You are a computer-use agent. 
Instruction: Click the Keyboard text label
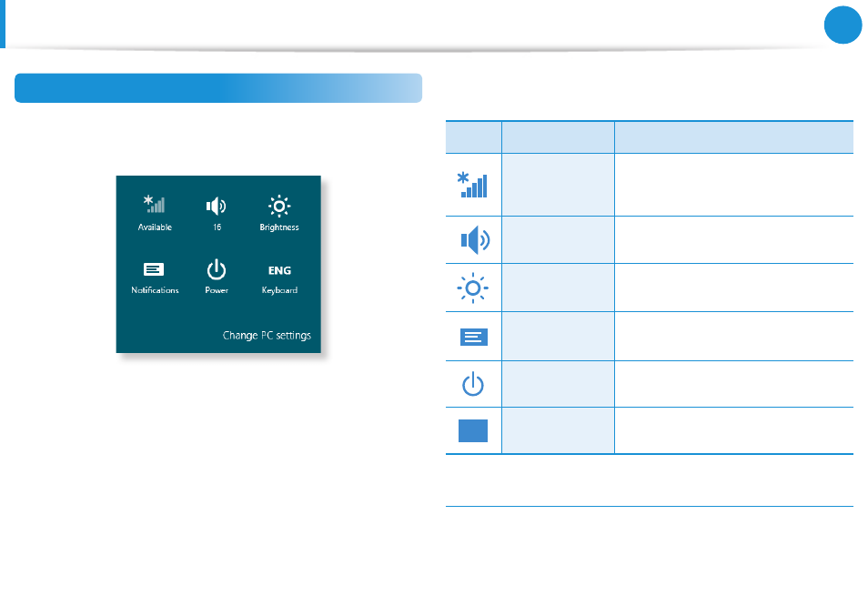[x=279, y=290]
